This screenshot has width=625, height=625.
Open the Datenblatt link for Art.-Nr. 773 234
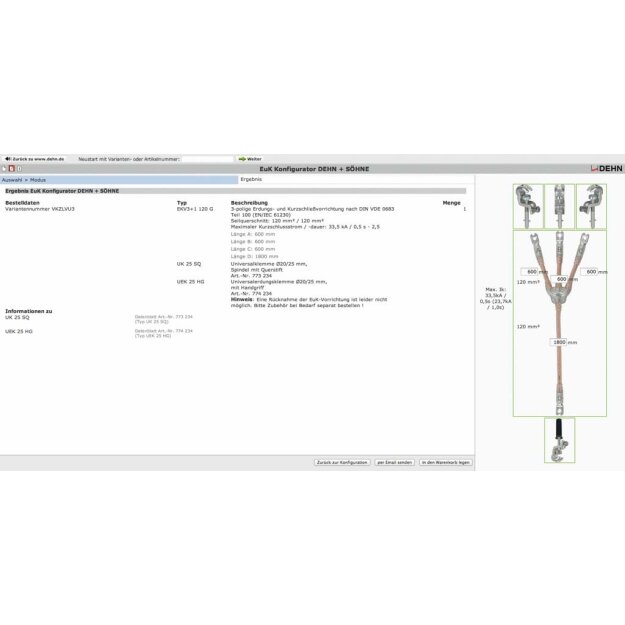(x=163, y=319)
